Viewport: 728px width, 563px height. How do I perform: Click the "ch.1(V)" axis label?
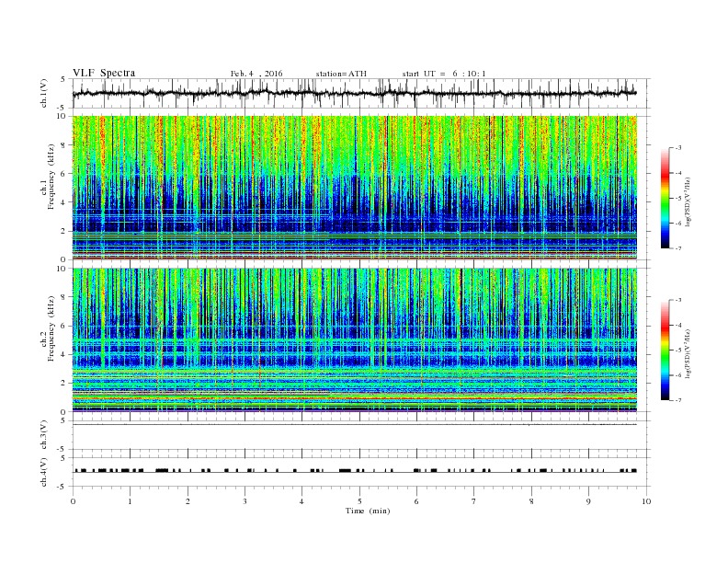[x=44, y=93]
